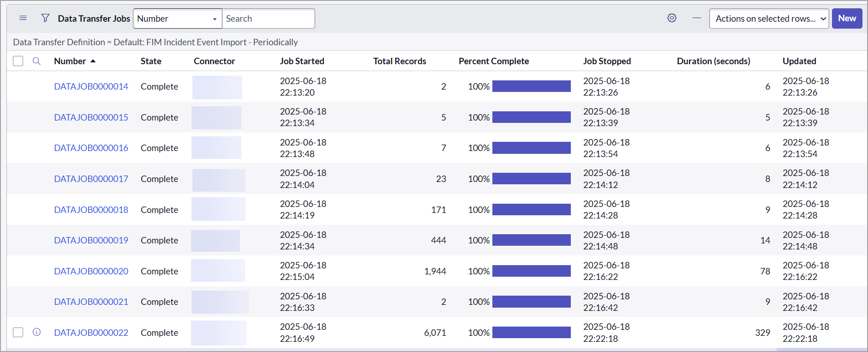Toggle the select all rows checkbox
Screen dimensions: 868x352
pyautogui.click(x=18, y=61)
